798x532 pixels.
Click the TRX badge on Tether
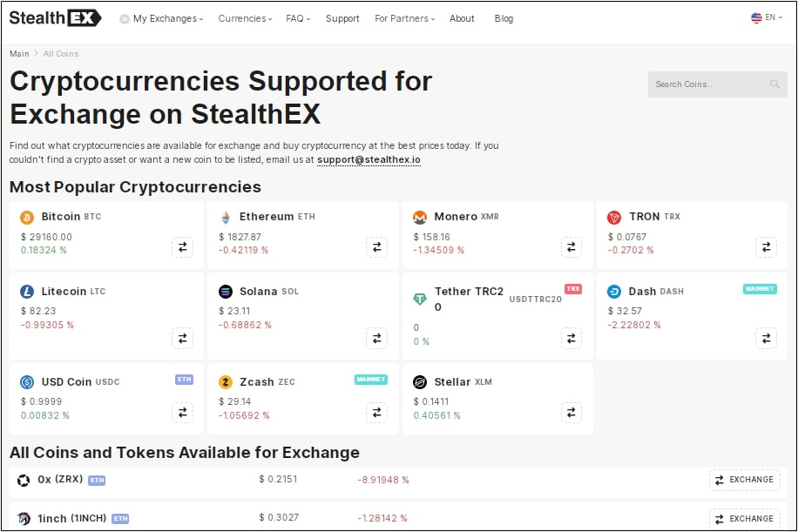573,289
